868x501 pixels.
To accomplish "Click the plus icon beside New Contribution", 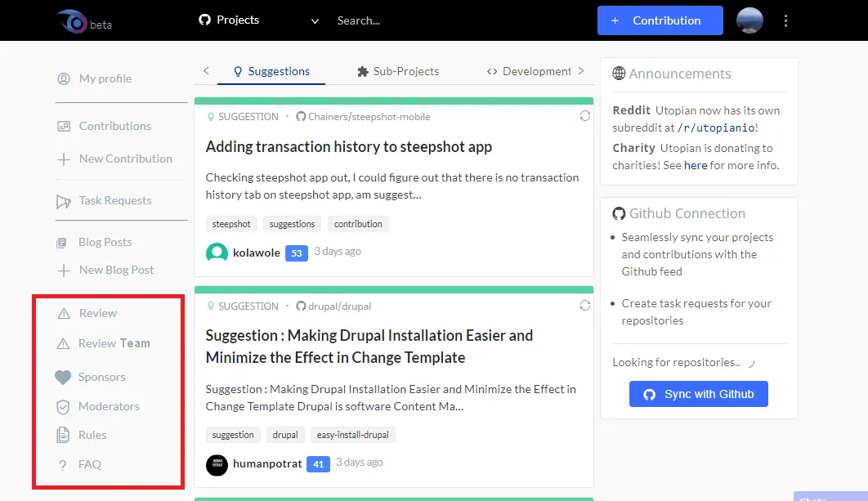I will [x=64, y=159].
